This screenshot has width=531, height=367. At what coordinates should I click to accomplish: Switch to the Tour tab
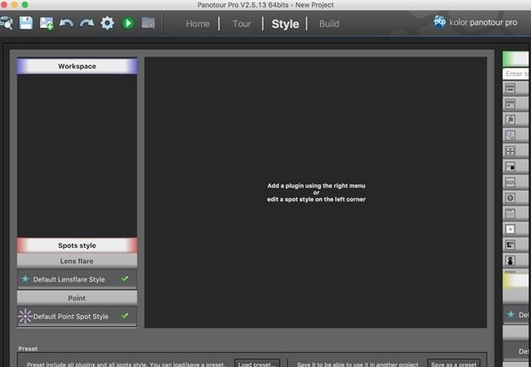[x=242, y=24]
